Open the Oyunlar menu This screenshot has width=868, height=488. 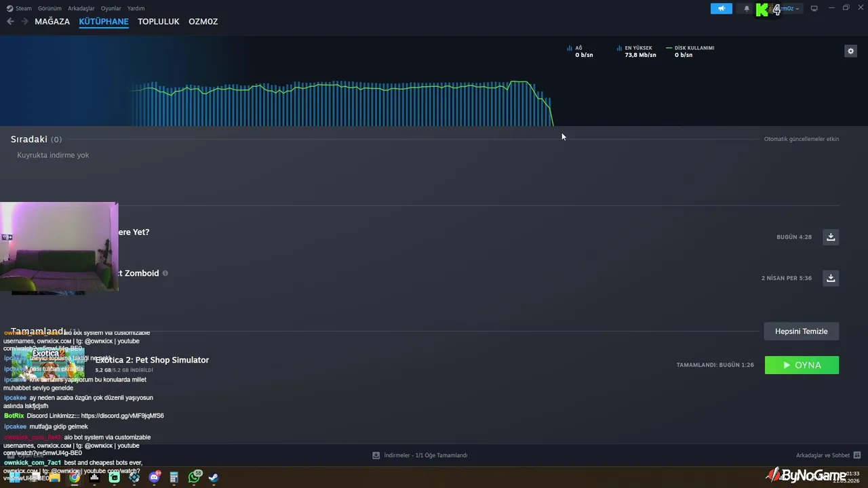click(x=111, y=9)
